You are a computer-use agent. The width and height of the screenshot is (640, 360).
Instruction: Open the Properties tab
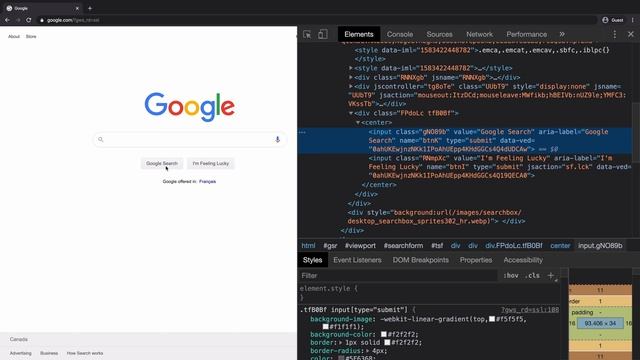(x=476, y=260)
